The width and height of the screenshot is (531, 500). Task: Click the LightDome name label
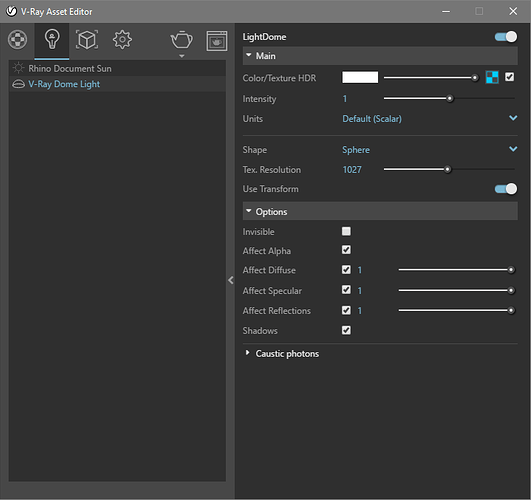pos(264,37)
